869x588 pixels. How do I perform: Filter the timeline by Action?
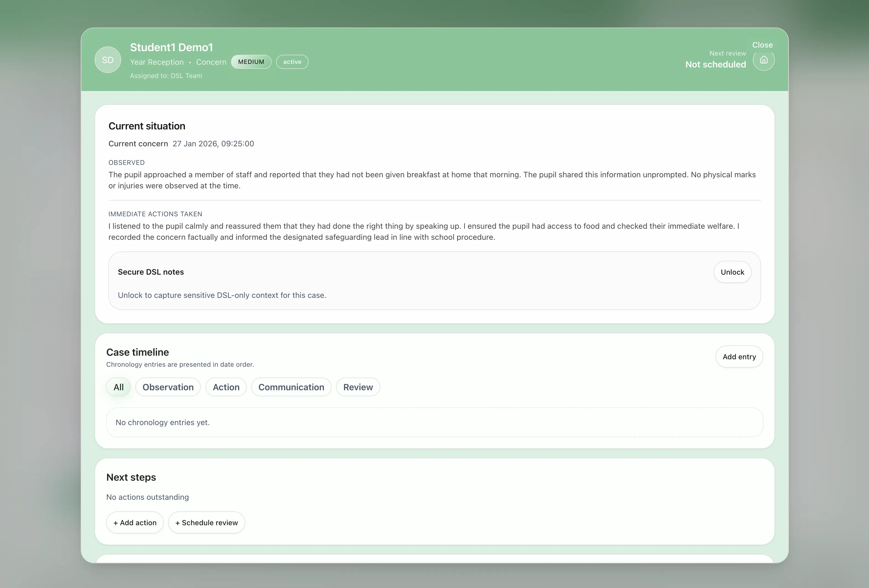click(226, 387)
